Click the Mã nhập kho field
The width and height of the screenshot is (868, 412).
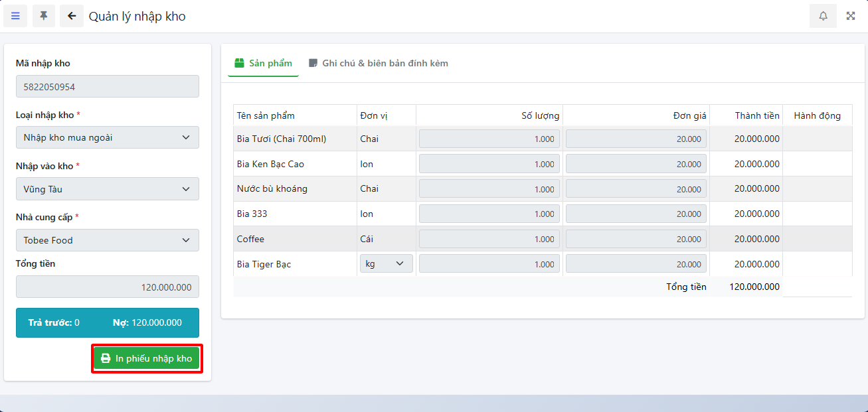pyautogui.click(x=108, y=86)
